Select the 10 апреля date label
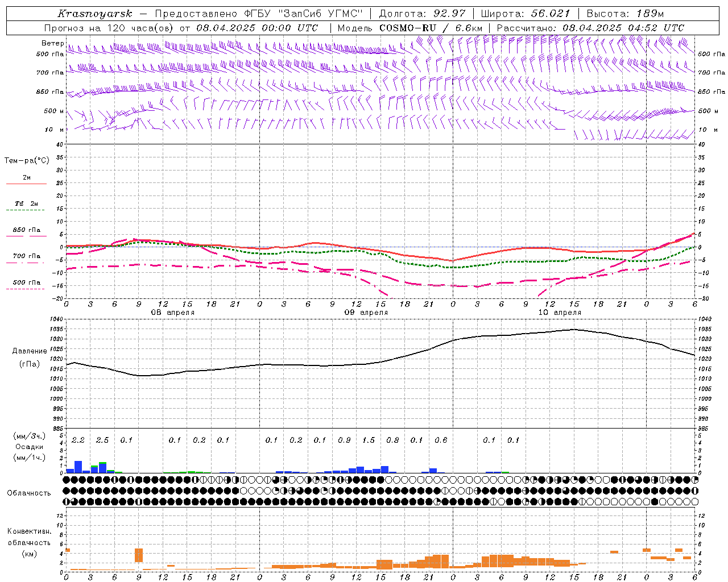This screenshot has height=582, width=728. coord(559,313)
